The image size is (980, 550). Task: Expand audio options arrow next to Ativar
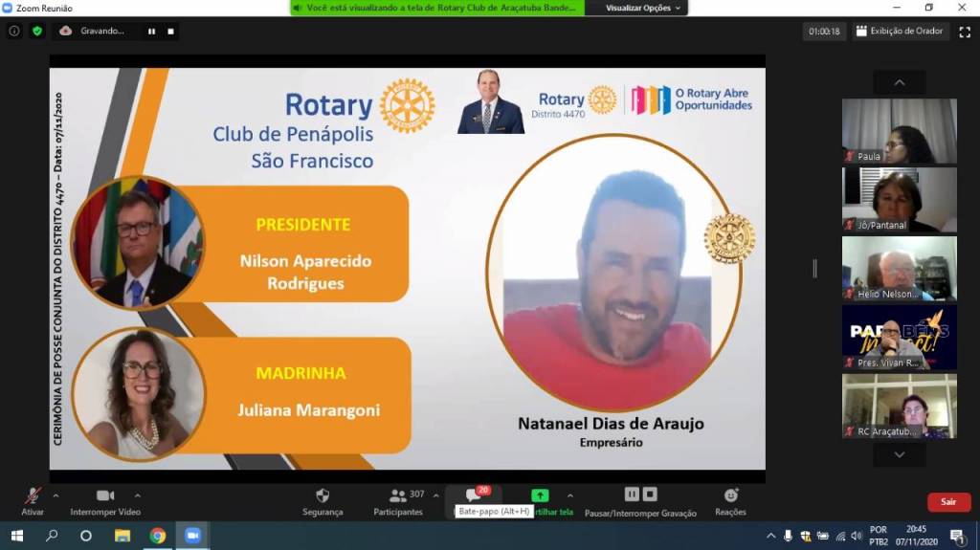56,495
